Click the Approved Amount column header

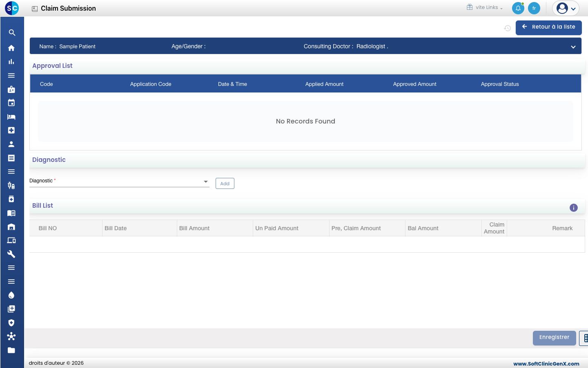coord(415,84)
